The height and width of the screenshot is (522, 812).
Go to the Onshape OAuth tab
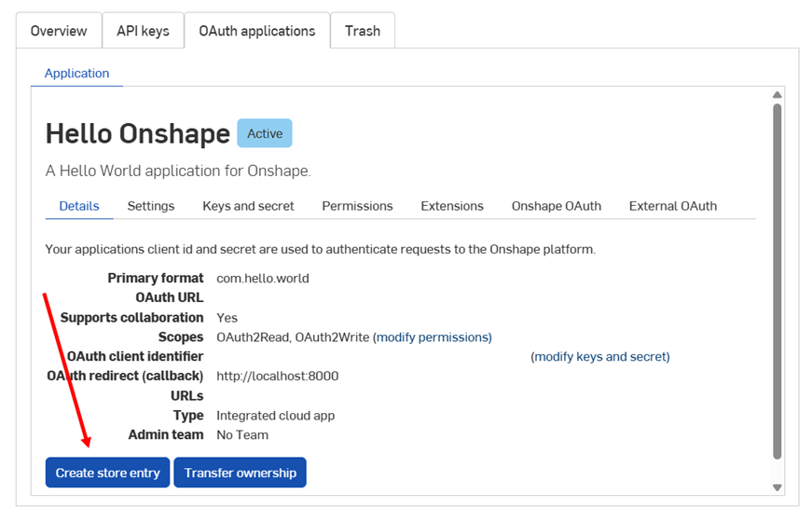[x=557, y=206]
